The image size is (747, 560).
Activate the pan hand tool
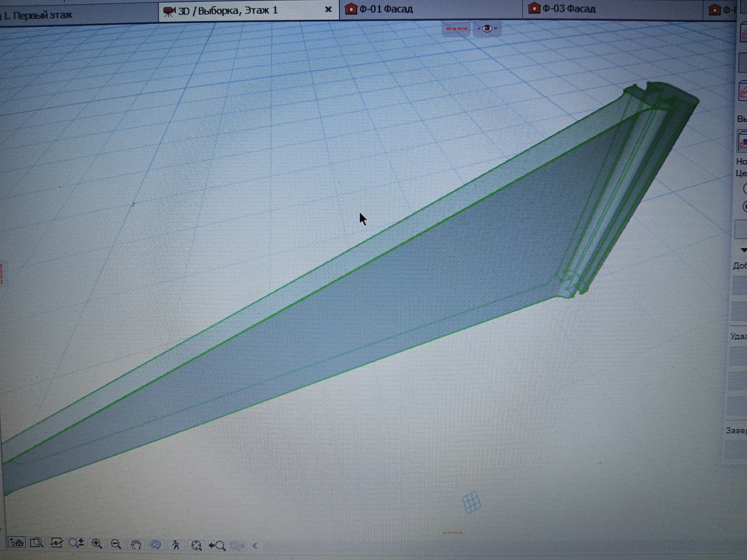(136, 545)
